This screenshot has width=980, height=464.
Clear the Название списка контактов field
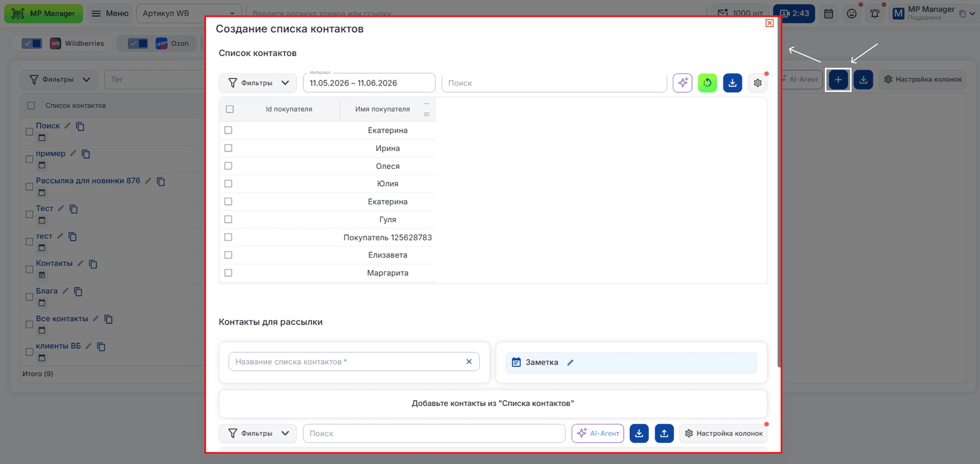coord(469,362)
